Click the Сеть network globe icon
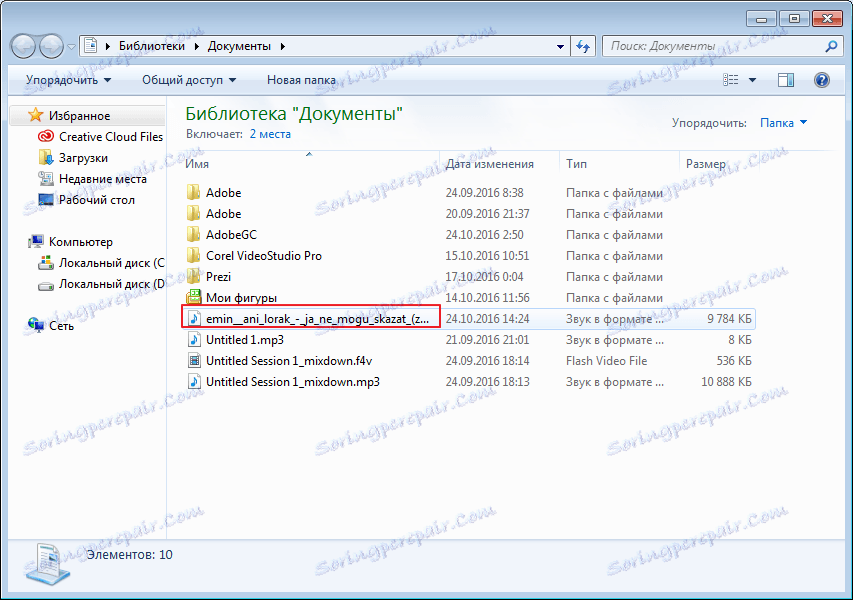This screenshot has height=600, width=853. 36,325
